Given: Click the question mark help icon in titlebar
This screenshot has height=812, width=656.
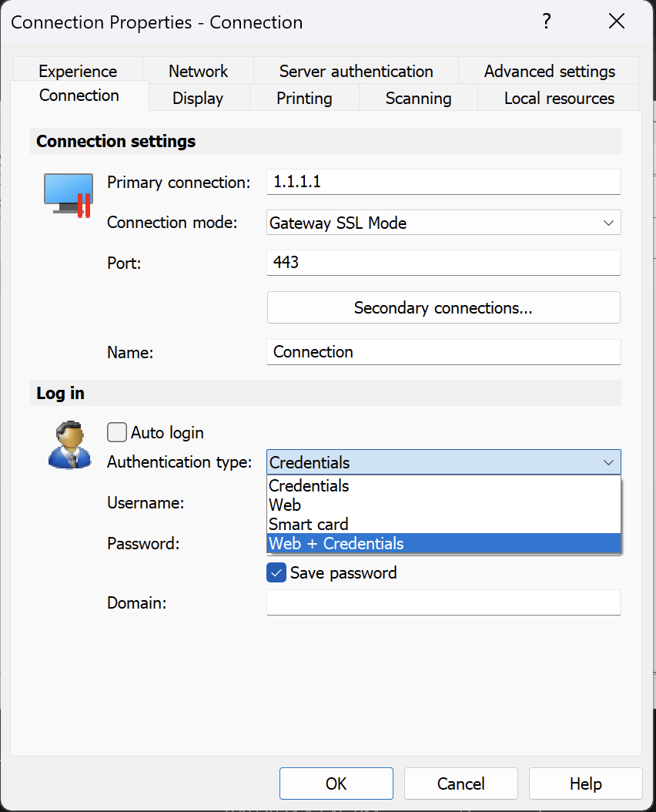Looking at the screenshot, I should tap(547, 22).
